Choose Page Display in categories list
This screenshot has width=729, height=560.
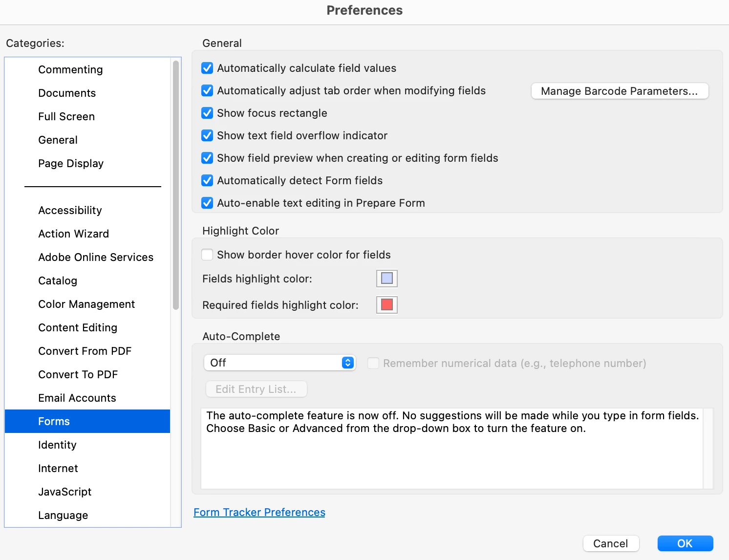[x=71, y=163]
